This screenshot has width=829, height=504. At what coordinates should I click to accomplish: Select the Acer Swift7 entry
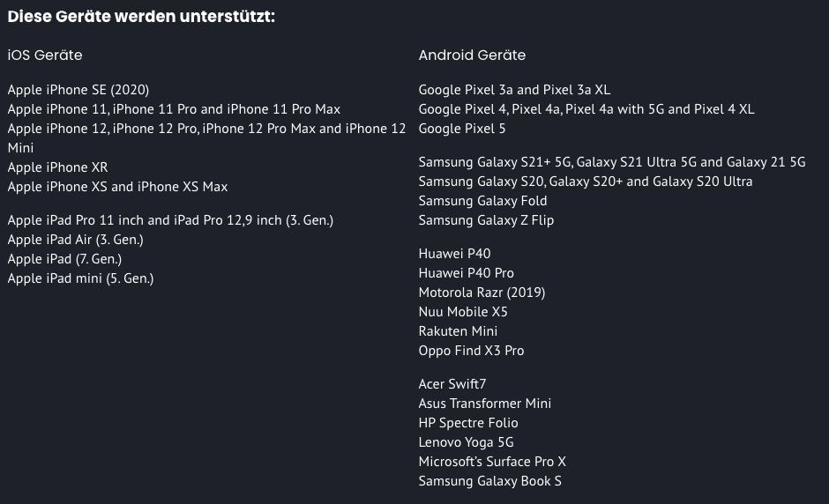[452, 384]
